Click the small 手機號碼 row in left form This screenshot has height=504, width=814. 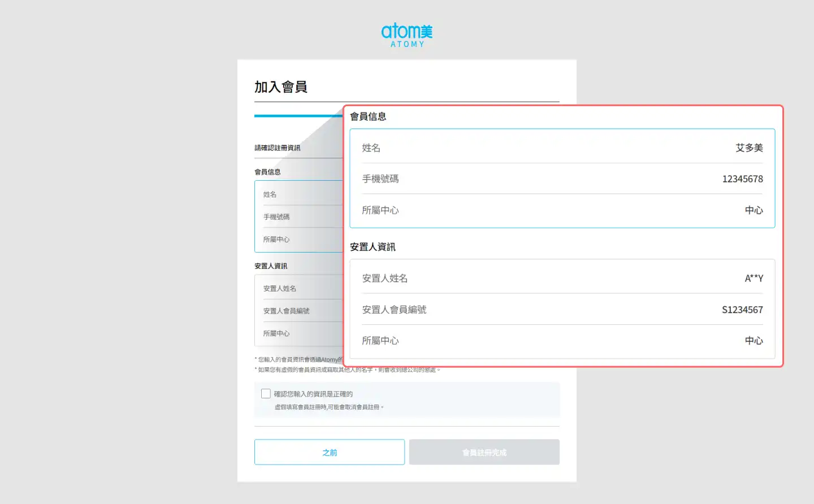point(276,217)
